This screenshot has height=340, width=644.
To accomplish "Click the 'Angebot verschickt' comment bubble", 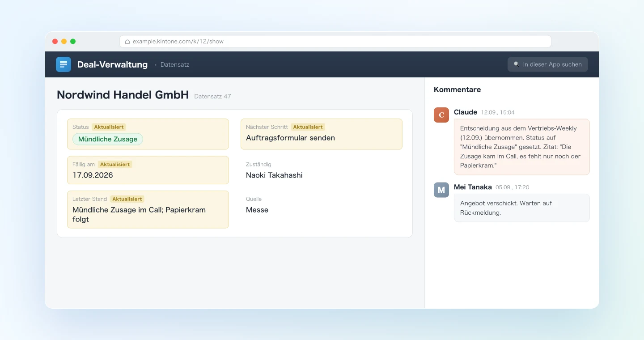I will [521, 208].
